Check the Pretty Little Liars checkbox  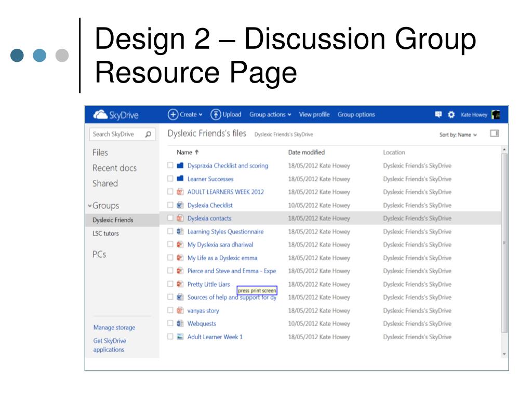point(170,284)
